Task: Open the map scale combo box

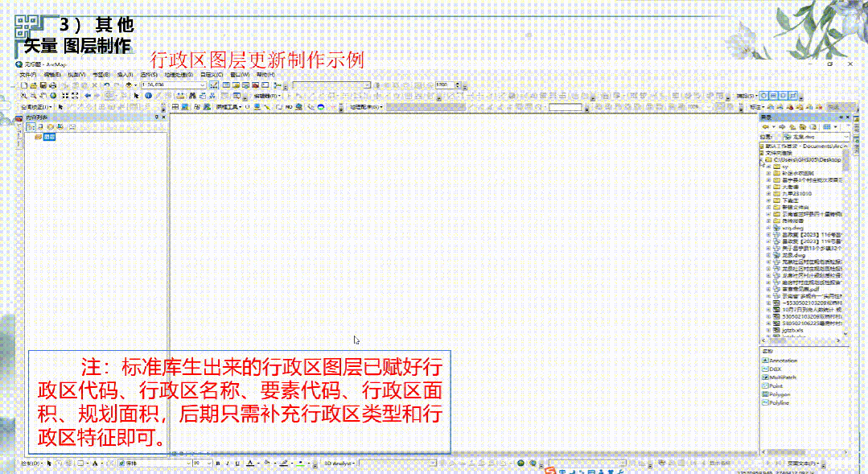Action: click(173, 85)
